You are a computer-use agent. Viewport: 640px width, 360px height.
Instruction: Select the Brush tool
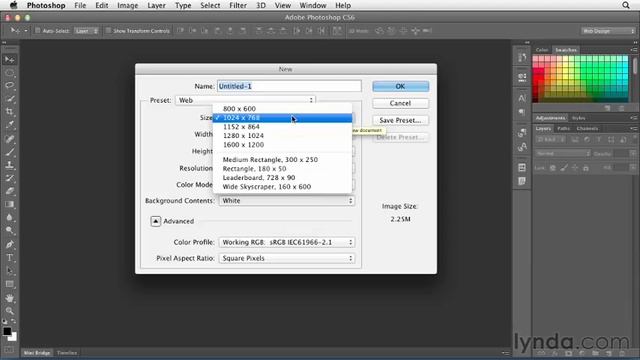(x=10, y=152)
